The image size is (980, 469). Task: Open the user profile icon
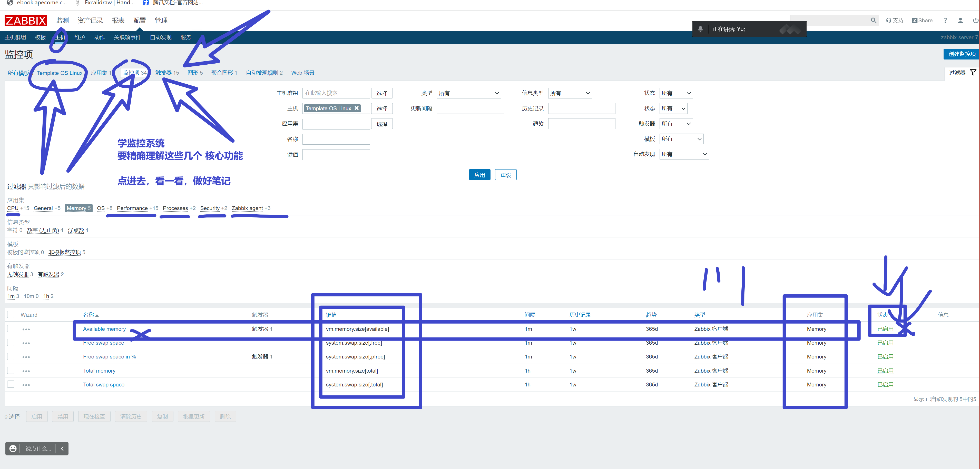coord(960,21)
